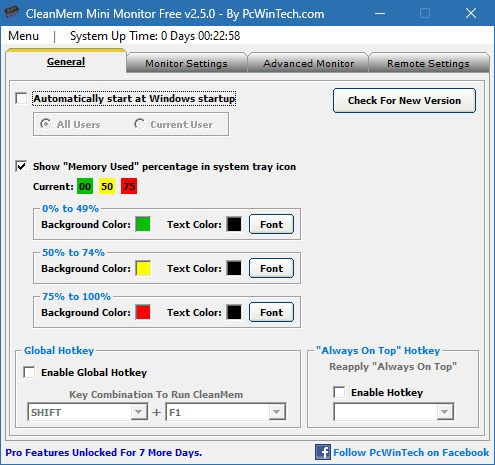Click the green 00 preview icon
Viewport: 495px width, 465px height.
pos(85,186)
